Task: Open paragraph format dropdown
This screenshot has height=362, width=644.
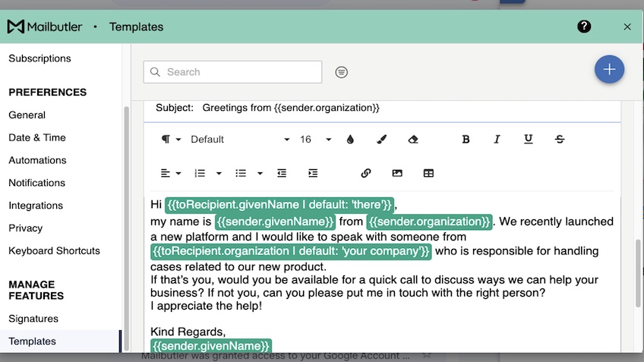Action: coord(170,140)
